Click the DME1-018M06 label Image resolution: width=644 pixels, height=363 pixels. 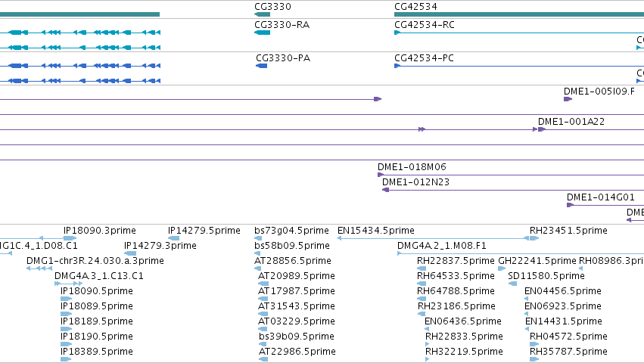[x=412, y=166]
